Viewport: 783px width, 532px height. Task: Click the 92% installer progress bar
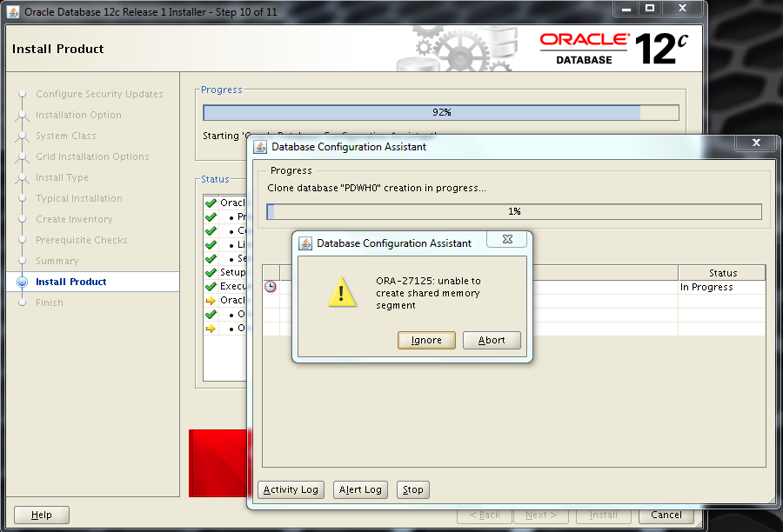click(440, 112)
